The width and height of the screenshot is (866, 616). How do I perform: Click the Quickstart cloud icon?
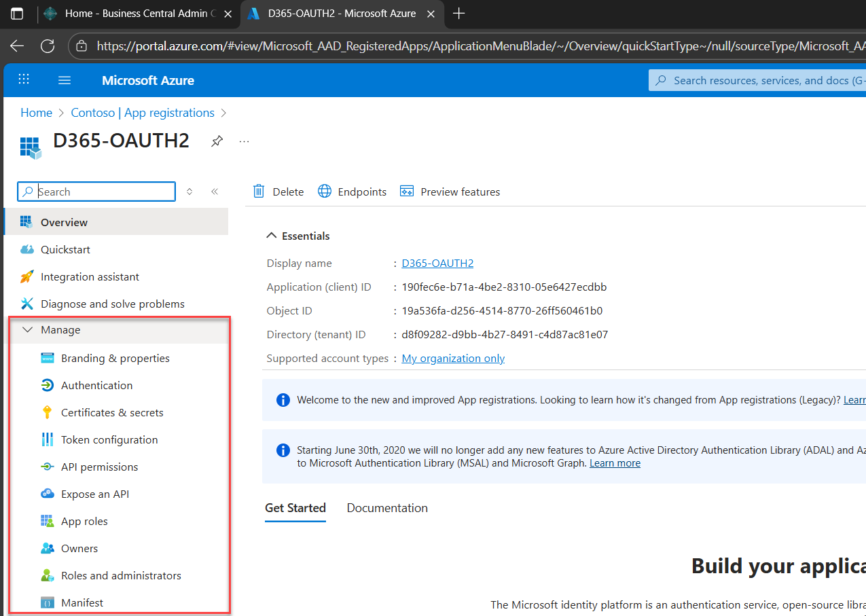coord(26,249)
